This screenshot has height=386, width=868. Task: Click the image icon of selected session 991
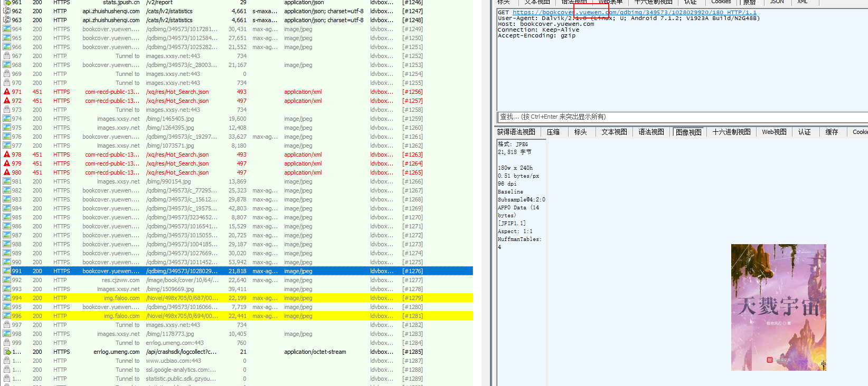7,271
